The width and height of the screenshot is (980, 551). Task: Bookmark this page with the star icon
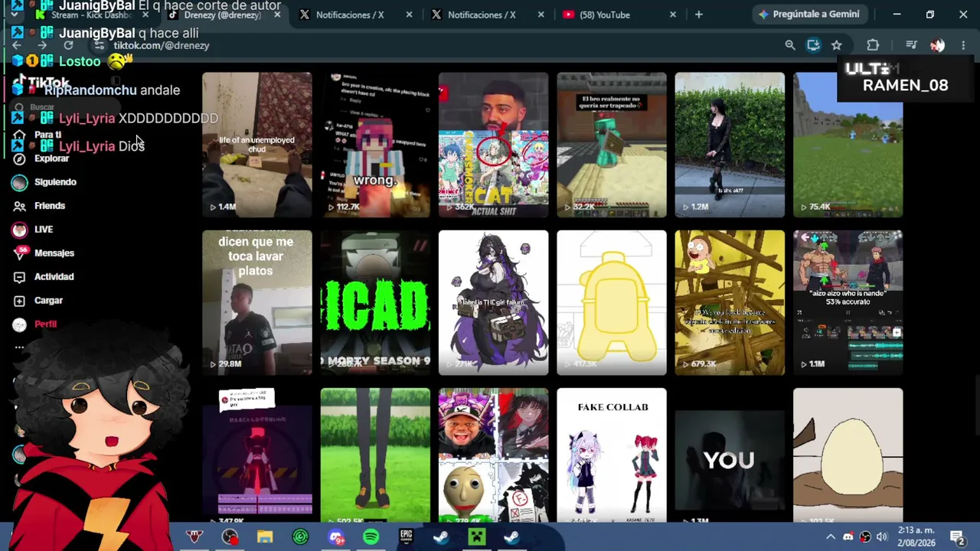[837, 45]
